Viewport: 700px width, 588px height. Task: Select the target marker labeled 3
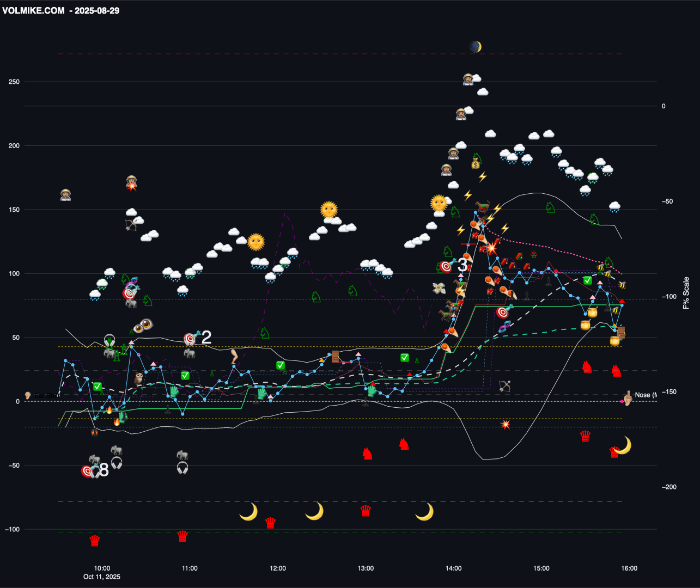(446, 267)
